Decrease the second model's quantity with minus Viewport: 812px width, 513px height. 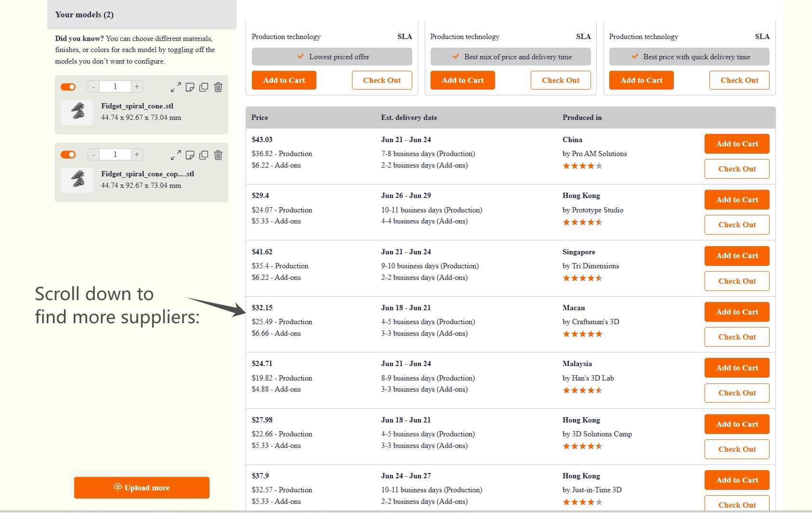[93, 155]
